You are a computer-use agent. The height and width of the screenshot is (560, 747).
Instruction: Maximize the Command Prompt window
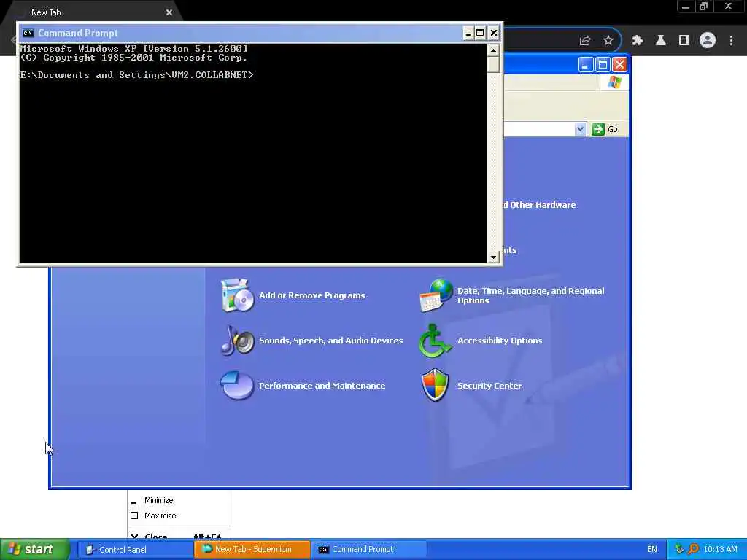(x=480, y=33)
